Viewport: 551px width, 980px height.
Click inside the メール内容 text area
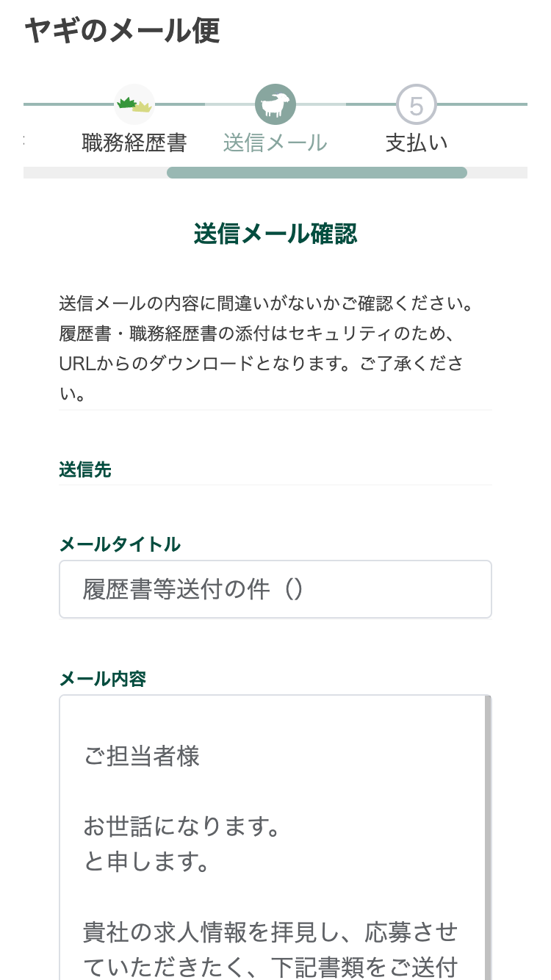272,837
